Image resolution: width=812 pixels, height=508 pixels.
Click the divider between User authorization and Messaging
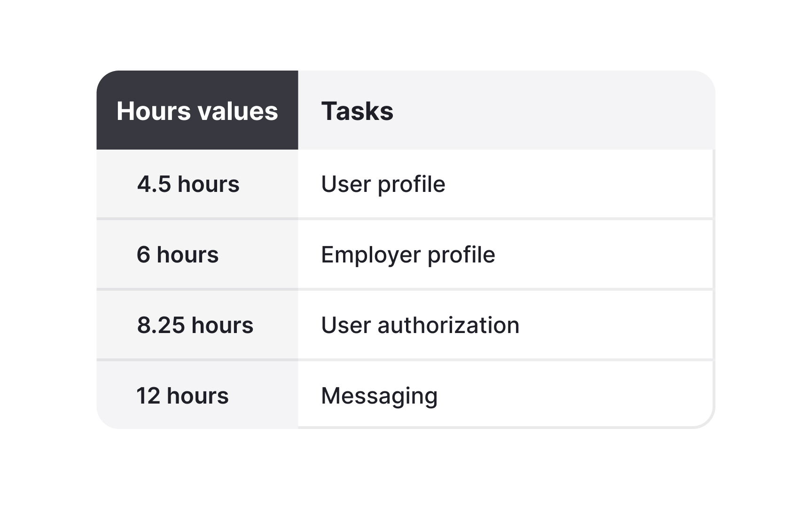click(505, 360)
